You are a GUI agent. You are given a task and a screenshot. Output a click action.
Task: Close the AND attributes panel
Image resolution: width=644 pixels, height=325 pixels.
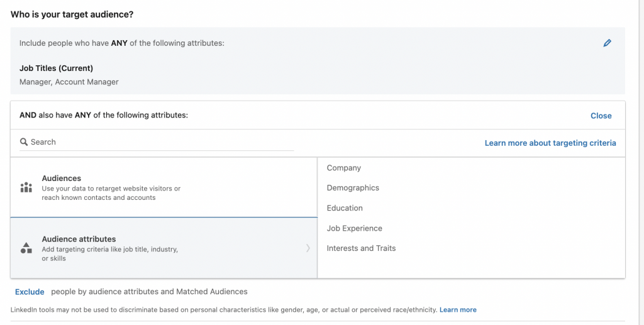pyautogui.click(x=601, y=116)
